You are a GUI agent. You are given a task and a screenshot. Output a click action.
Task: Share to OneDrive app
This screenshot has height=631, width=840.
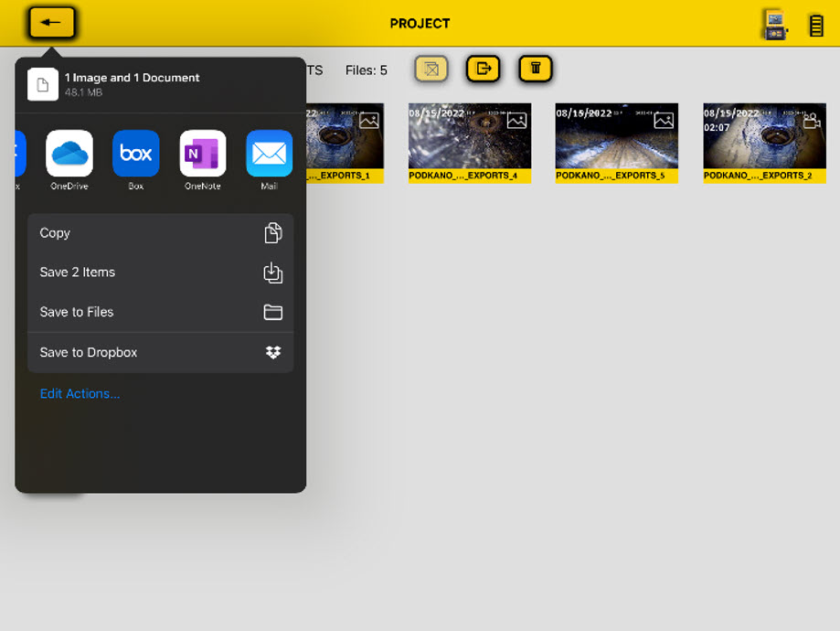click(69, 160)
